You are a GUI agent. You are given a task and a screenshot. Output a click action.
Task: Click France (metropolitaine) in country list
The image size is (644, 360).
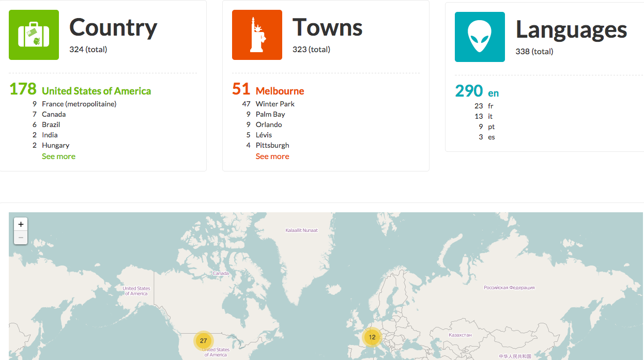(x=79, y=104)
